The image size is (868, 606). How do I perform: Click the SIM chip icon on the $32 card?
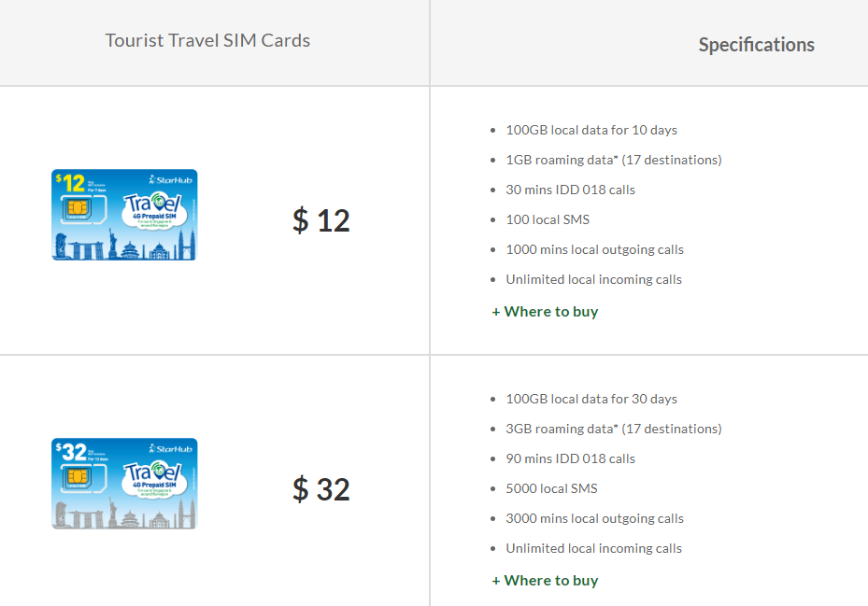click(x=74, y=479)
